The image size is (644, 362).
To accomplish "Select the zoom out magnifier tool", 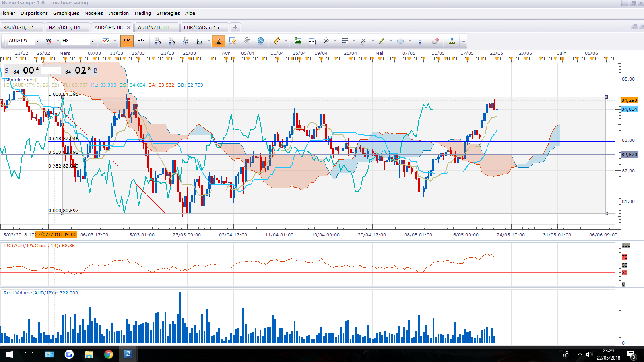I will tap(171, 41).
